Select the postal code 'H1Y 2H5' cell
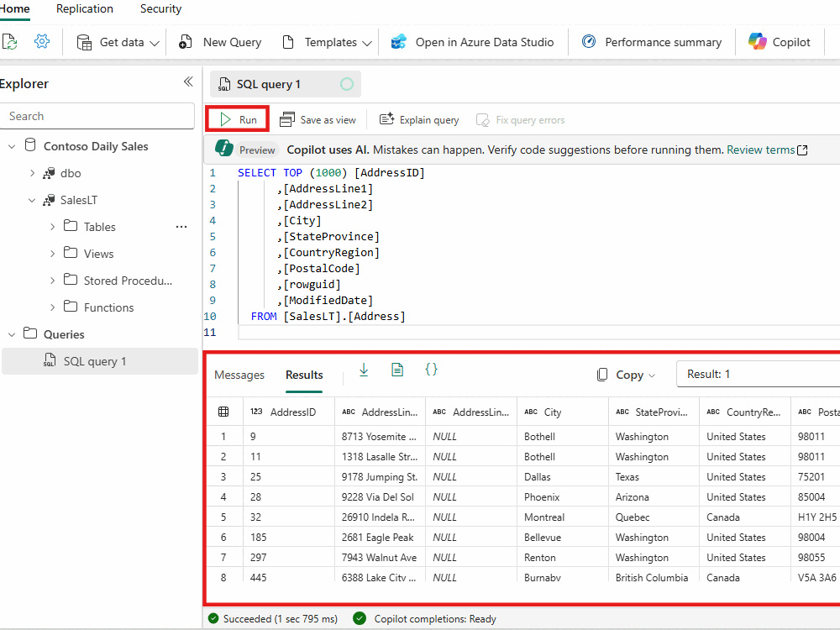840x630 pixels. [x=816, y=517]
